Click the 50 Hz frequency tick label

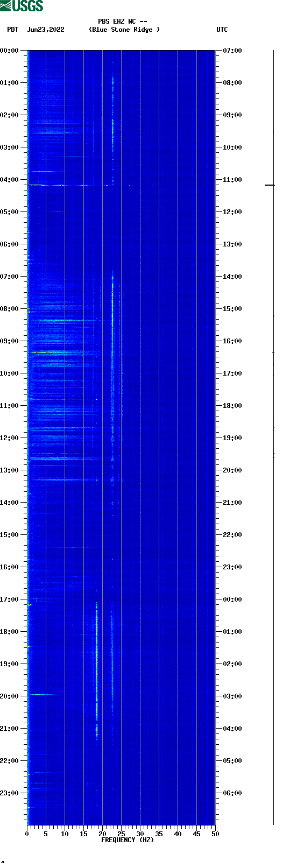(x=215, y=834)
